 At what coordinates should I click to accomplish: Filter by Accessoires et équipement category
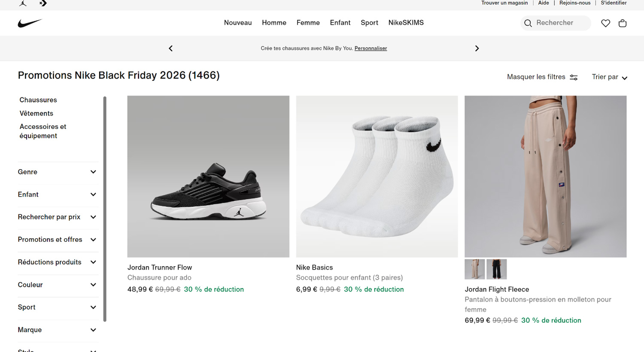point(43,131)
